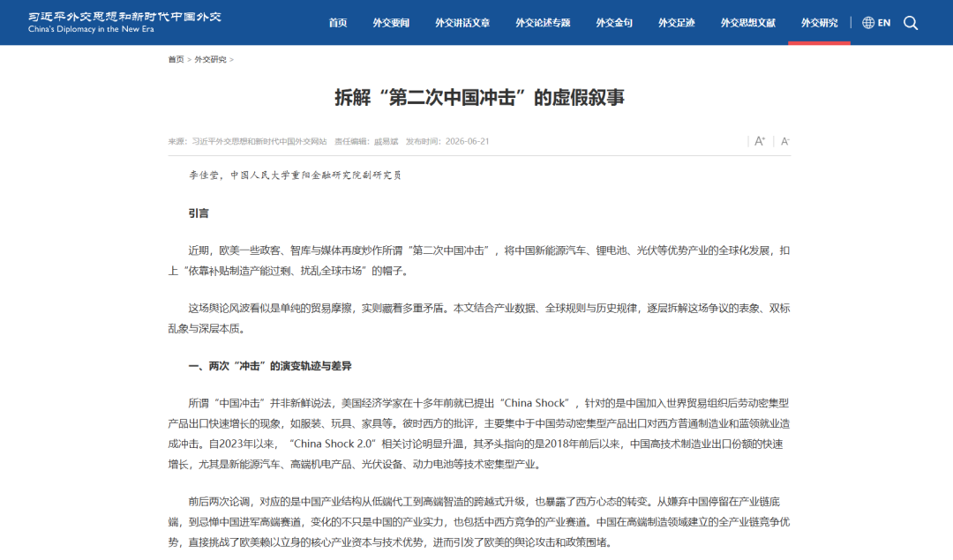Open the 外交要闻 nav item

click(x=391, y=23)
